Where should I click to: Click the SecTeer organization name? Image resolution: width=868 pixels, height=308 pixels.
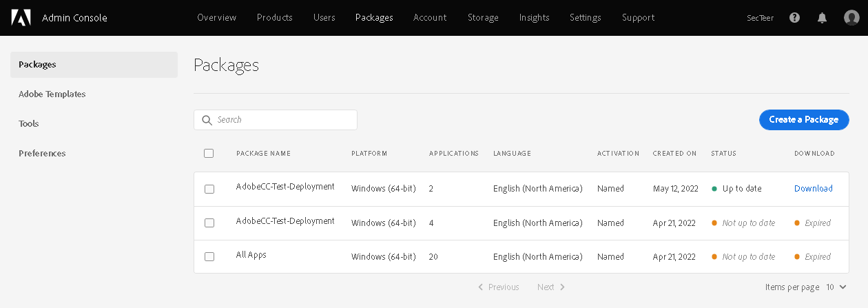tap(760, 18)
